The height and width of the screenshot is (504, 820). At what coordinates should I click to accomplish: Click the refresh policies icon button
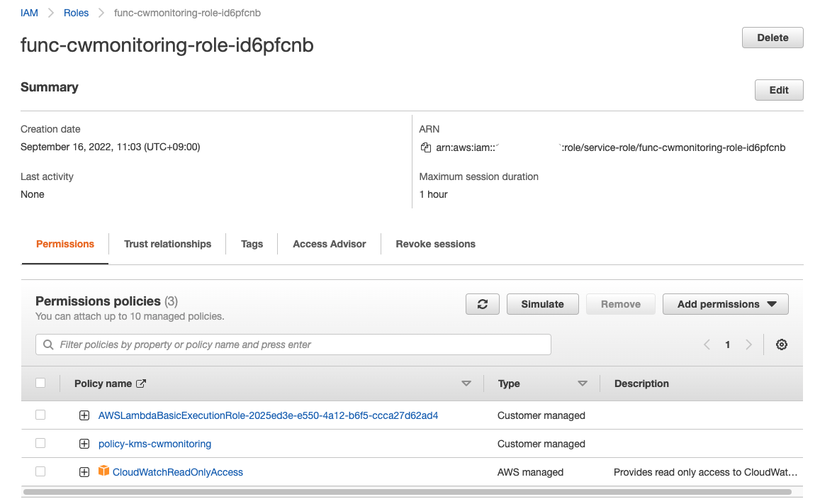click(x=483, y=304)
